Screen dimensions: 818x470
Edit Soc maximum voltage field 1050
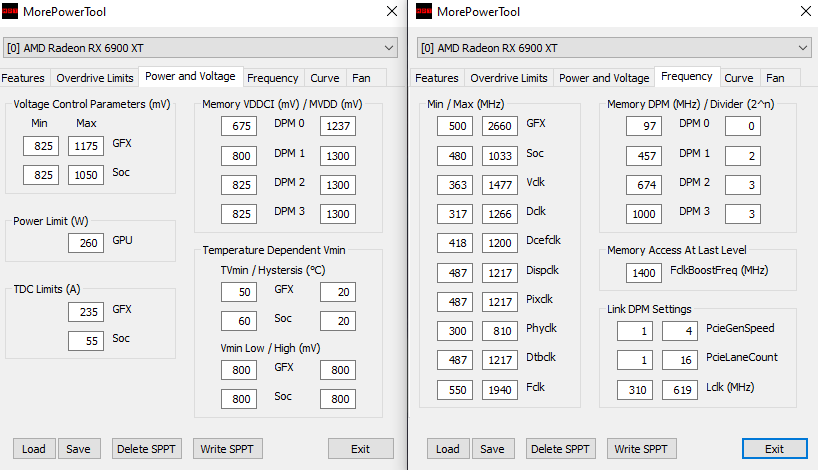(x=86, y=175)
